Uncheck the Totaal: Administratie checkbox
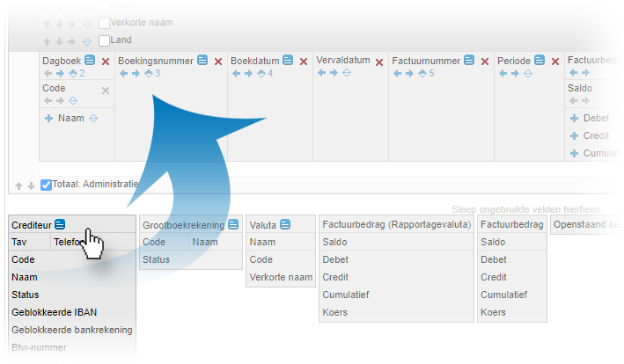The width and height of the screenshot is (624, 364). [47, 185]
